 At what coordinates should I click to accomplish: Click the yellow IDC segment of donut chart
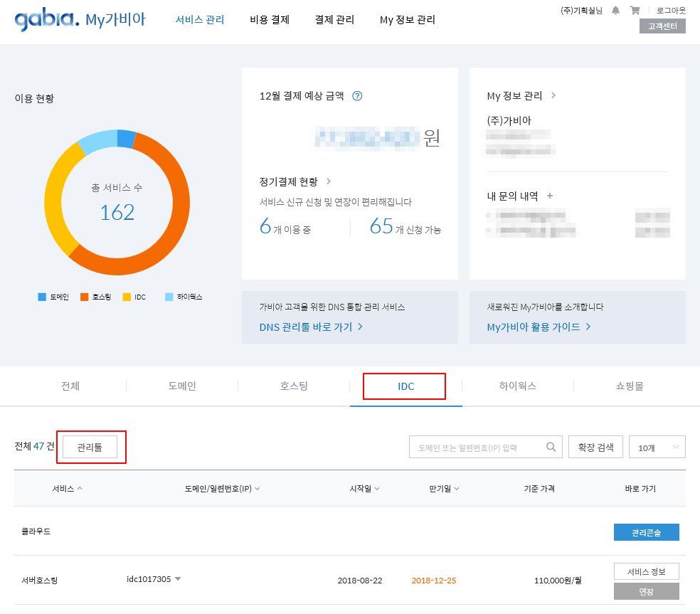pyautogui.click(x=53, y=201)
